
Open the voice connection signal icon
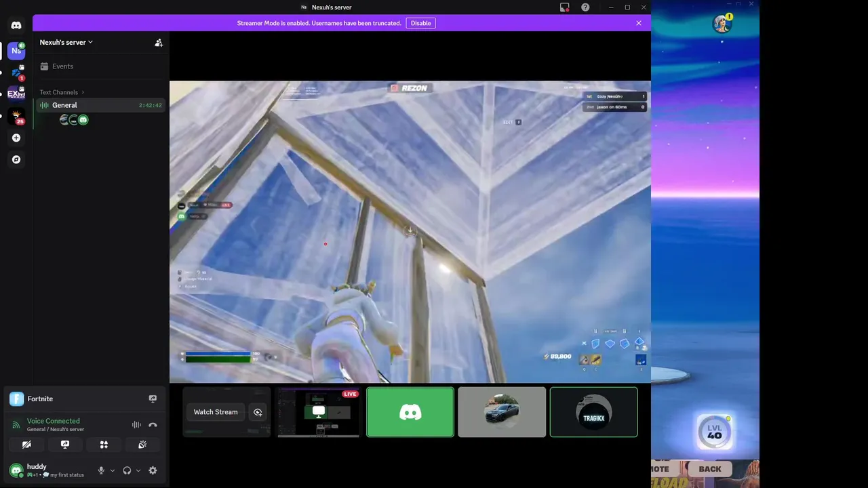(x=16, y=425)
